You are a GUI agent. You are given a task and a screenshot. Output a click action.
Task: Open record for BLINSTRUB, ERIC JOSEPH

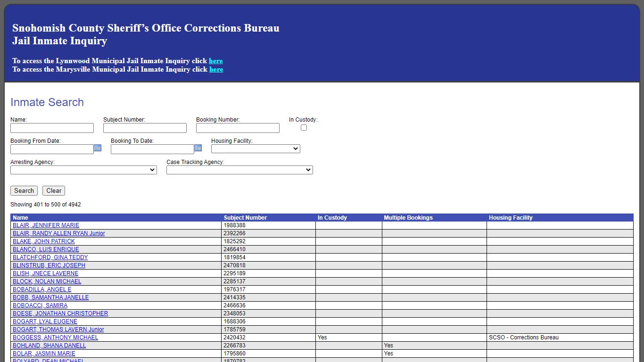pyautogui.click(x=49, y=265)
